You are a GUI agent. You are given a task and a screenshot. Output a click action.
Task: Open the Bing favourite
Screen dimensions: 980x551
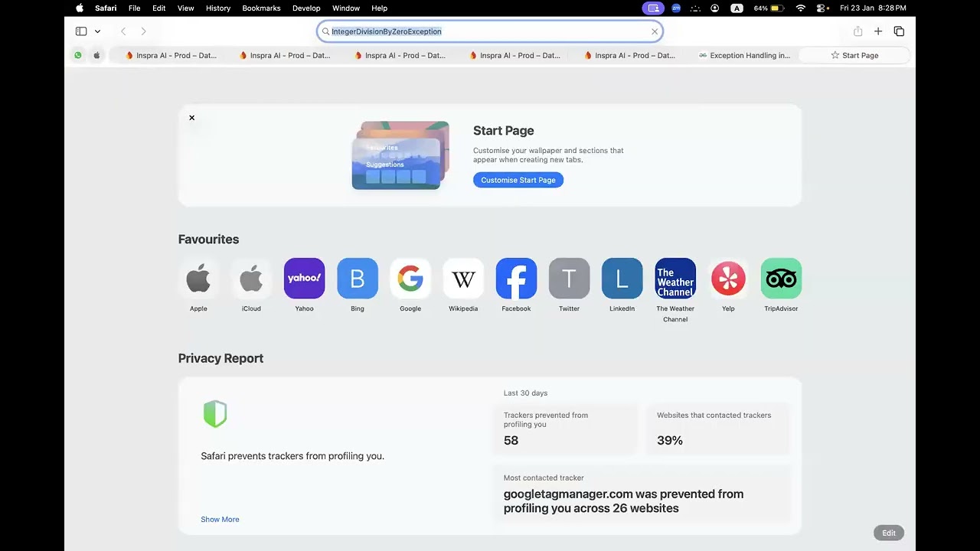coord(358,279)
